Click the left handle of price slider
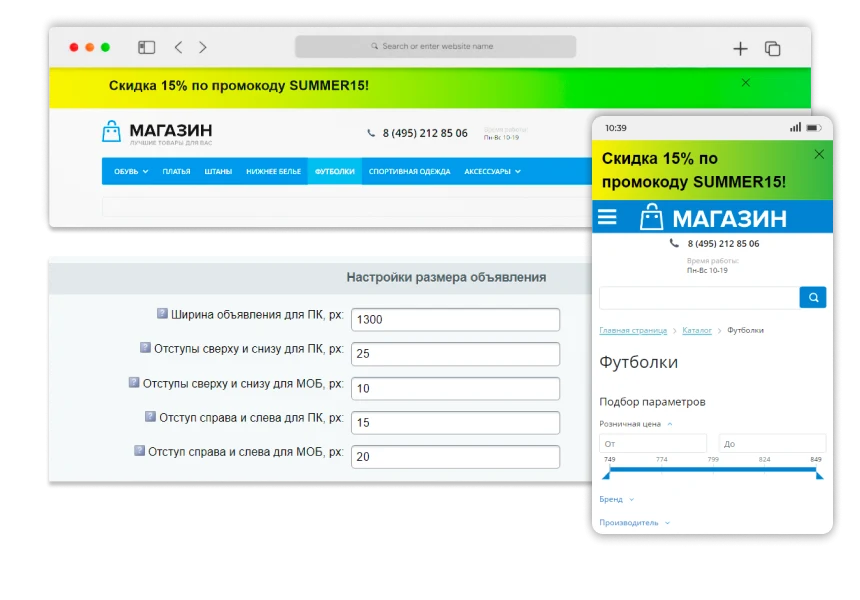 pos(607,474)
